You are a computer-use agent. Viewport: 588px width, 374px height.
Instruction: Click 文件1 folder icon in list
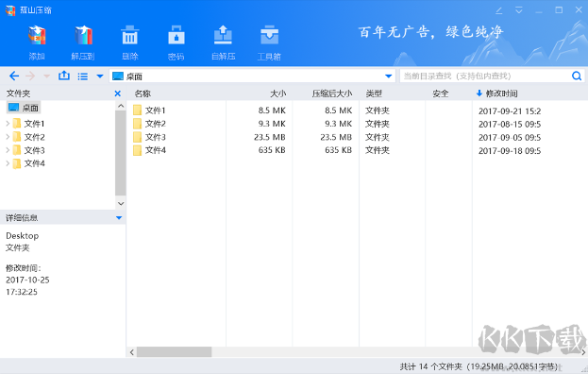[138, 110]
